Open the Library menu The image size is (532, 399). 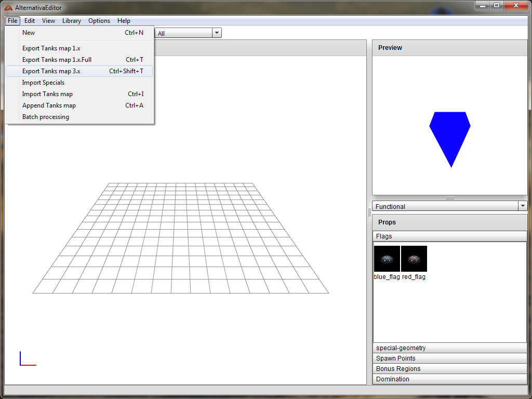[71, 21]
